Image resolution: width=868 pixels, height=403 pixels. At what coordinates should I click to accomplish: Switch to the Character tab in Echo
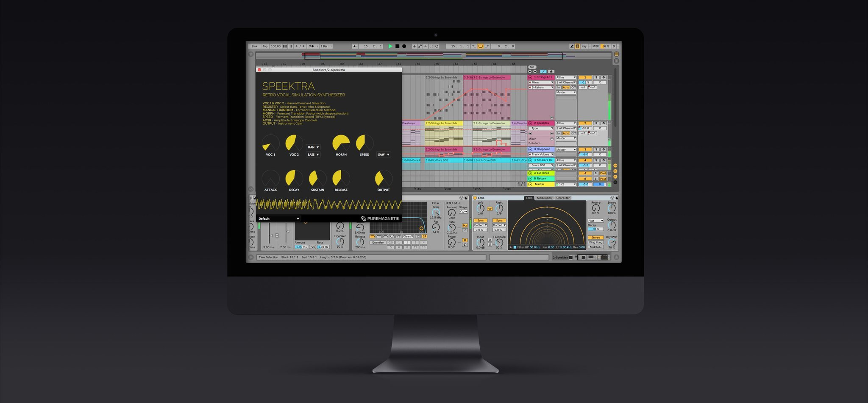563,198
